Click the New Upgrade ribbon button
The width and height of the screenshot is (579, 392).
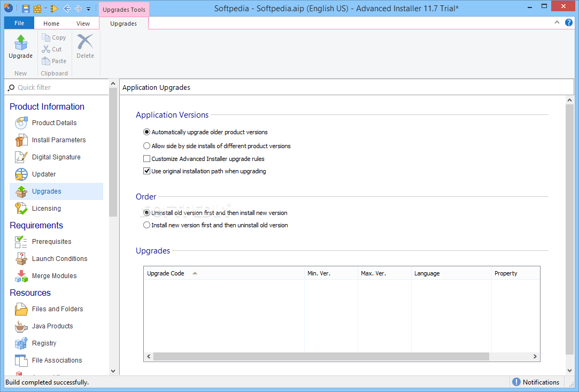pos(21,47)
